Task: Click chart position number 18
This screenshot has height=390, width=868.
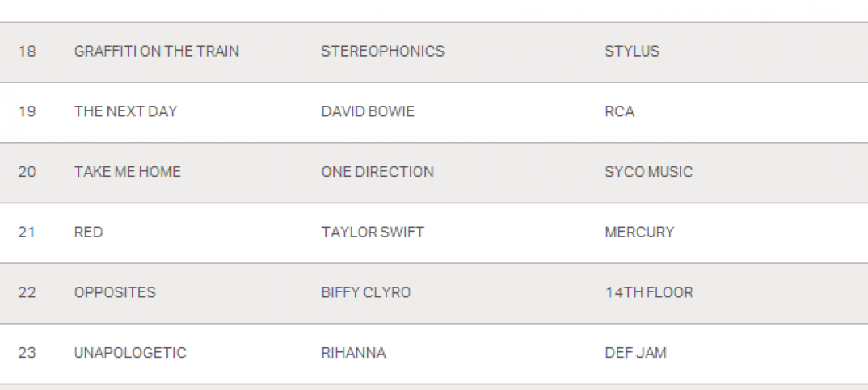Action: [x=27, y=51]
